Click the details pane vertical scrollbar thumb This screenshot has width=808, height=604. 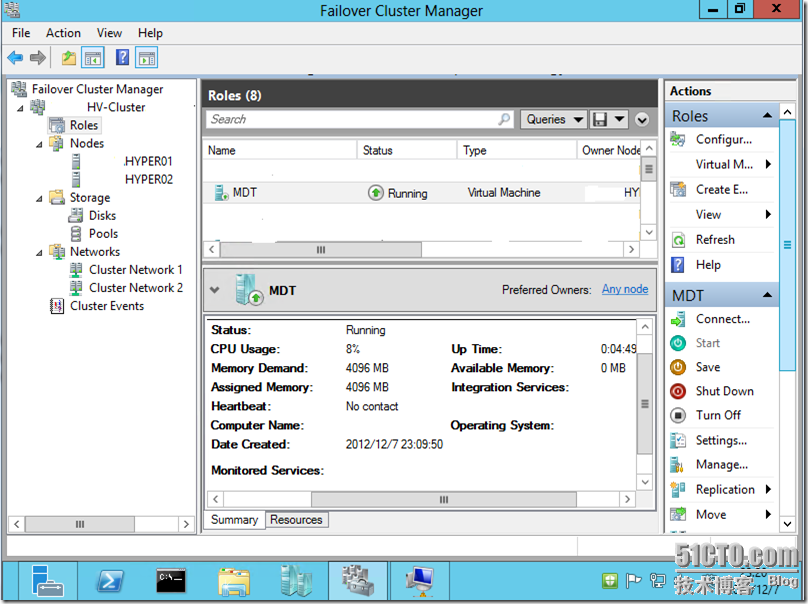pyautogui.click(x=645, y=404)
